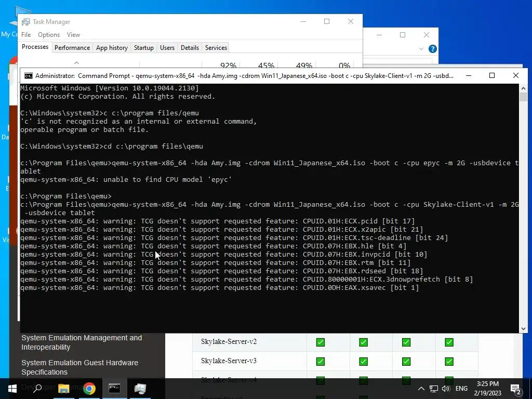
Task: Click Skylake-Server-v2 first green checkmark
Action: point(320,342)
